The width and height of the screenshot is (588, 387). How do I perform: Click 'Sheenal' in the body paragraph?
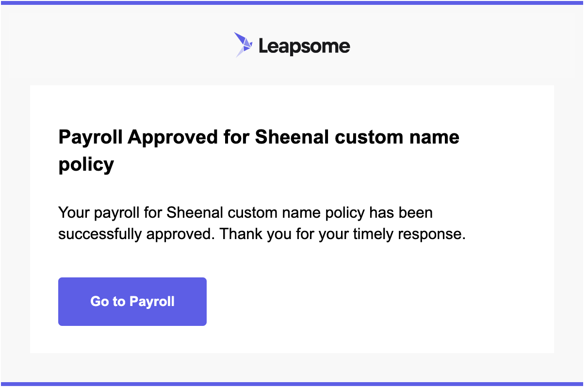point(195,212)
